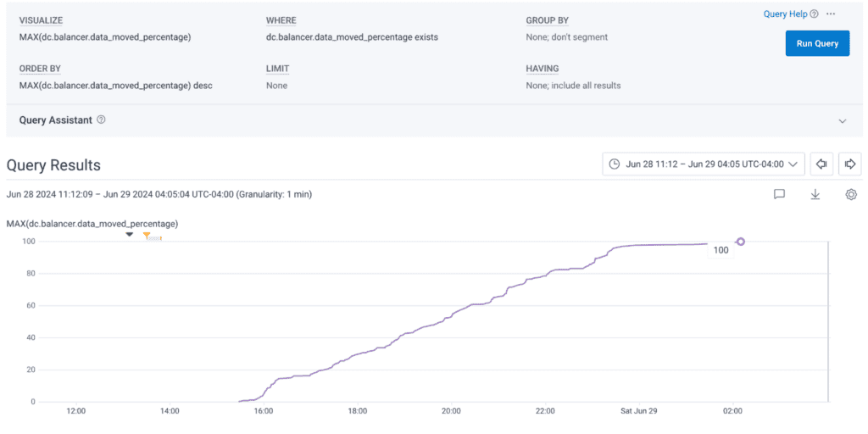Select the orange triangle marker on graph
The height and width of the screenshot is (434, 868).
tap(147, 236)
